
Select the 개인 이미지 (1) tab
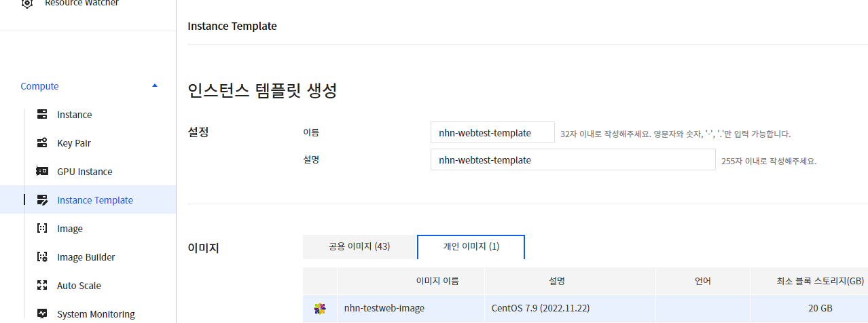click(x=471, y=246)
